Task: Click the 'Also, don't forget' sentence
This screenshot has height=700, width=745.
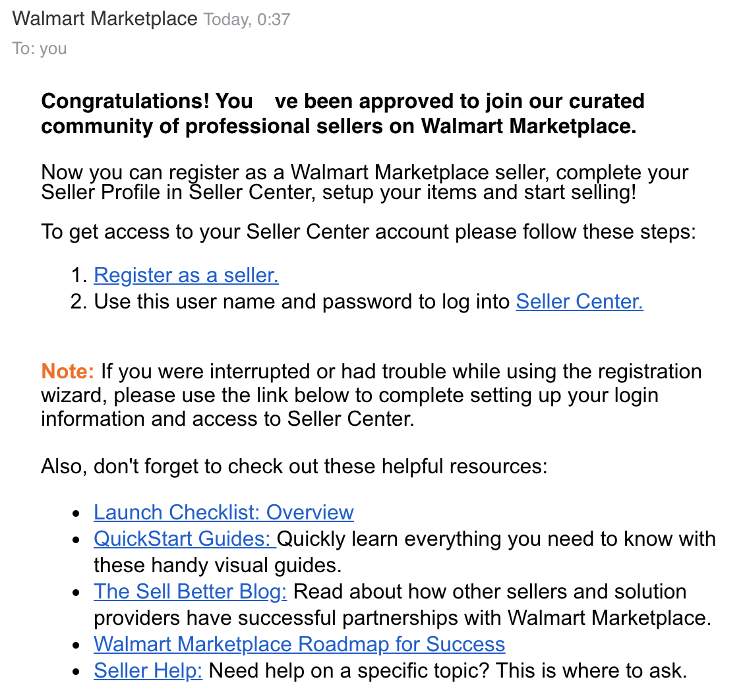Action: click(x=294, y=467)
